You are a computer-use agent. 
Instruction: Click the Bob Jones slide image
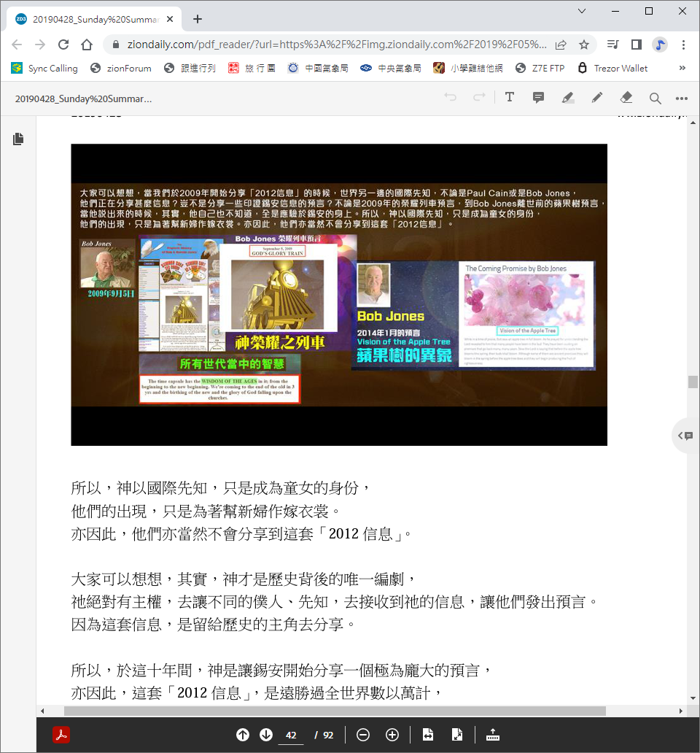pos(339,294)
